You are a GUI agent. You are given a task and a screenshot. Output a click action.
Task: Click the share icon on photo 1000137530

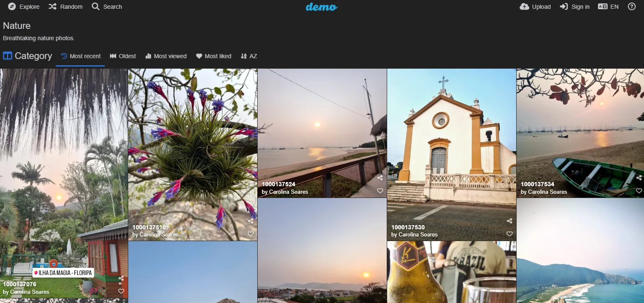(510, 221)
